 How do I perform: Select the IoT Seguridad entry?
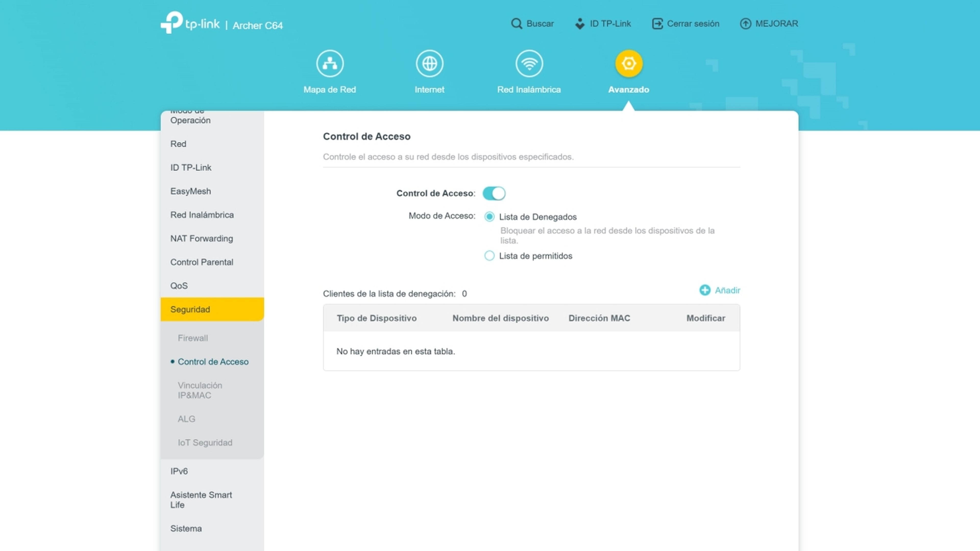coord(205,442)
